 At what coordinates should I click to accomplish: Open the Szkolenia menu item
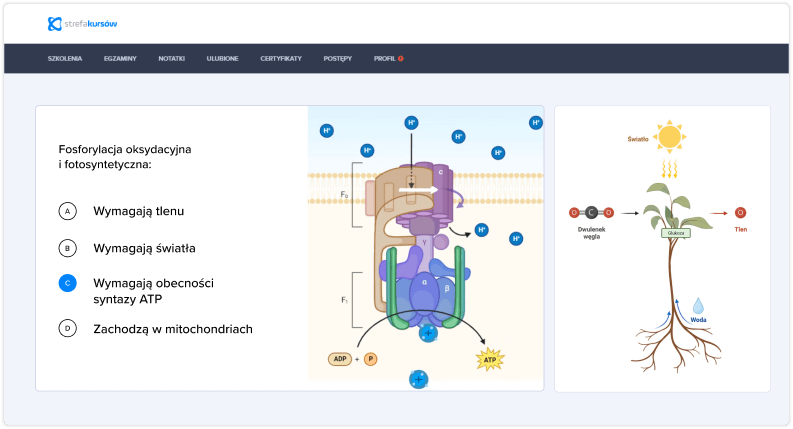(x=65, y=59)
